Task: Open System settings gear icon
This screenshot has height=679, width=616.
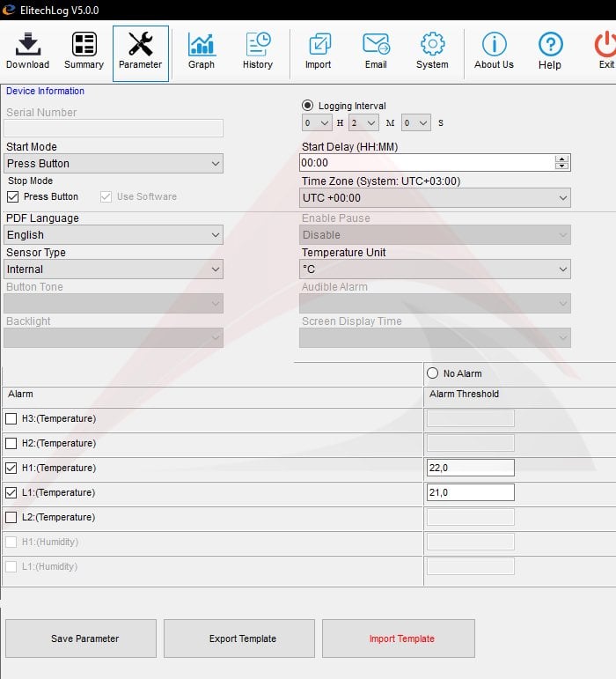Action: pos(432,45)
